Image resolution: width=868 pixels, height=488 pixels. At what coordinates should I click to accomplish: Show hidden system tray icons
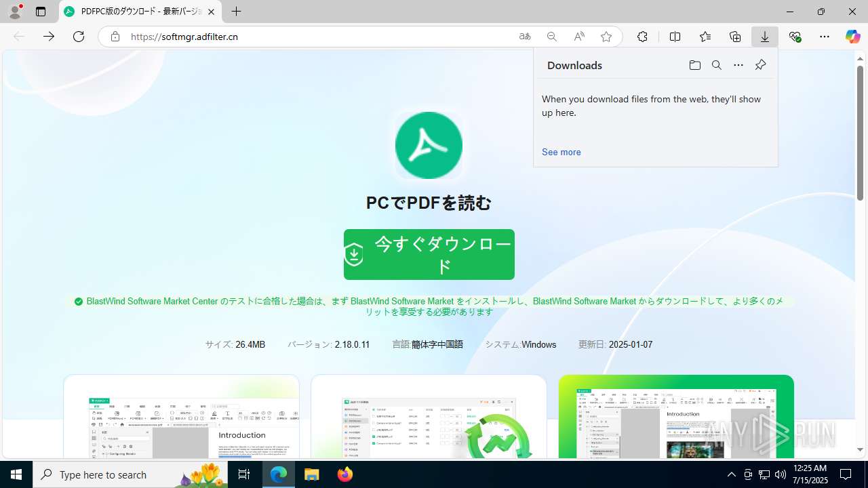click(731, 474)
